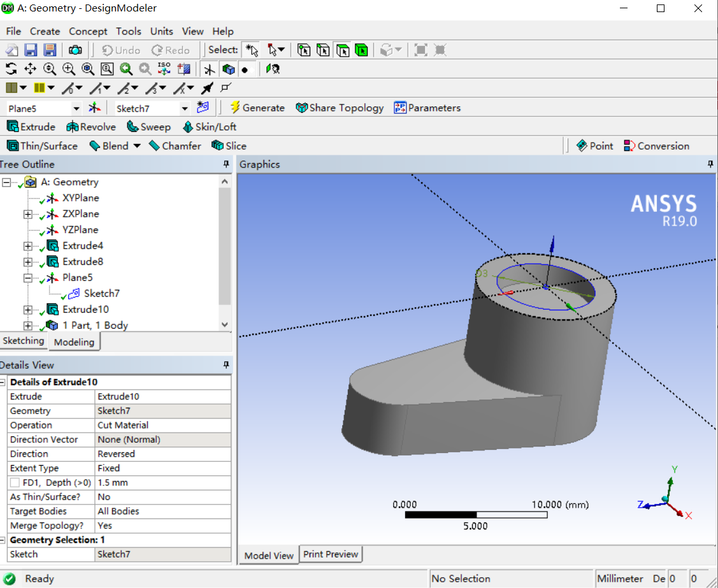Activate New Selection cursor tool
The height and width of the screenshot is (588, 718).
coord(252,50)
